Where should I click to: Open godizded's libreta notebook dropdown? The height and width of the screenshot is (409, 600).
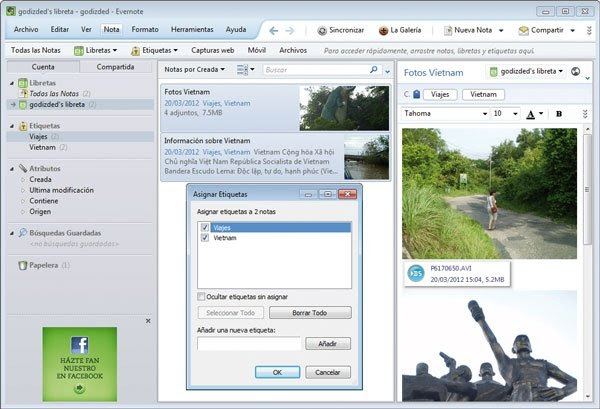(x=527, y=72)
